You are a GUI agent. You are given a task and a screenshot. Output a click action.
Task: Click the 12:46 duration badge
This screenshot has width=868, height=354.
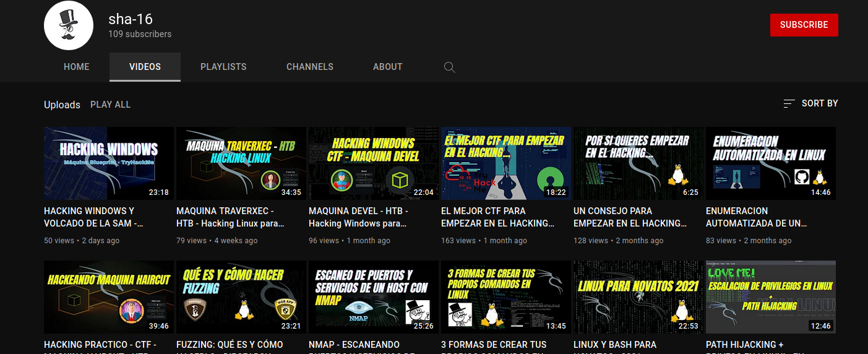pos(821,326)
